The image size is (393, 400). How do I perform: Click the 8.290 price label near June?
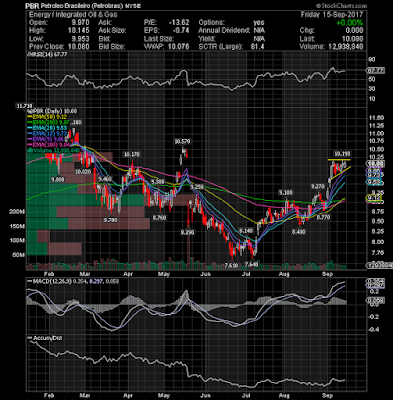pyautogui.click(x=187, y=232)
